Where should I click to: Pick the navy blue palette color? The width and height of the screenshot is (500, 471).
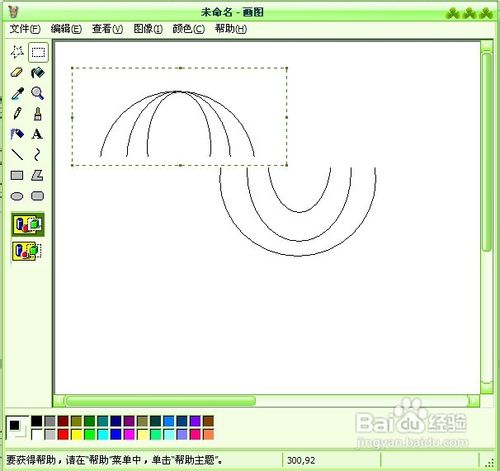[116, 421]
